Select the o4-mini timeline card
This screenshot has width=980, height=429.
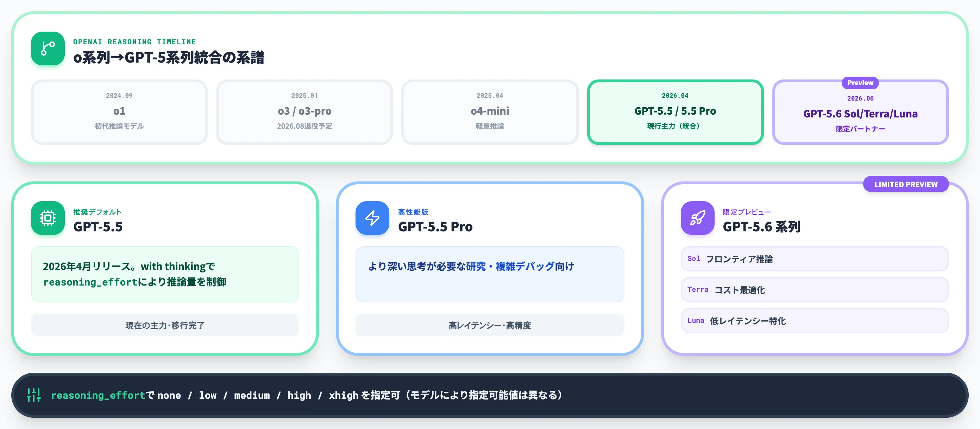(490, 112)
